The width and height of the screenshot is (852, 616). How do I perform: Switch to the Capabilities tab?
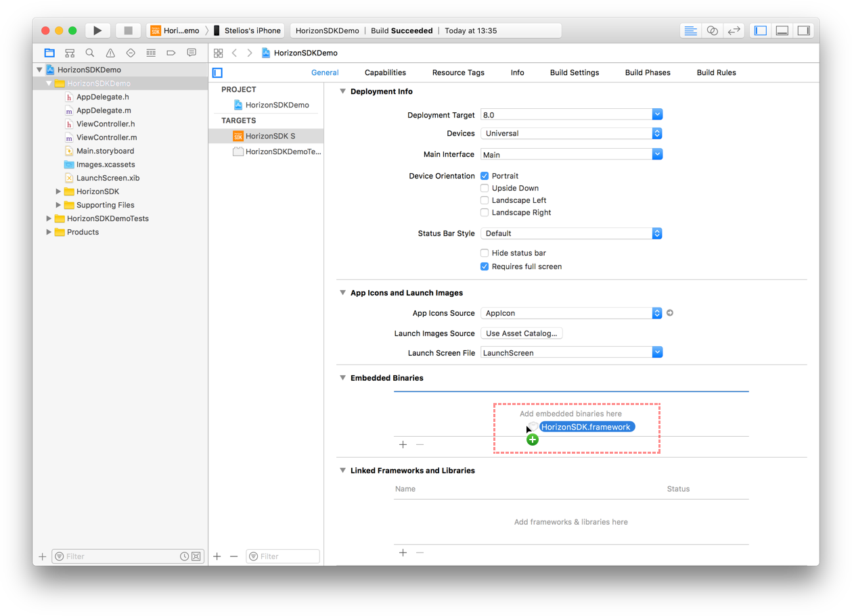click(385, 72)
